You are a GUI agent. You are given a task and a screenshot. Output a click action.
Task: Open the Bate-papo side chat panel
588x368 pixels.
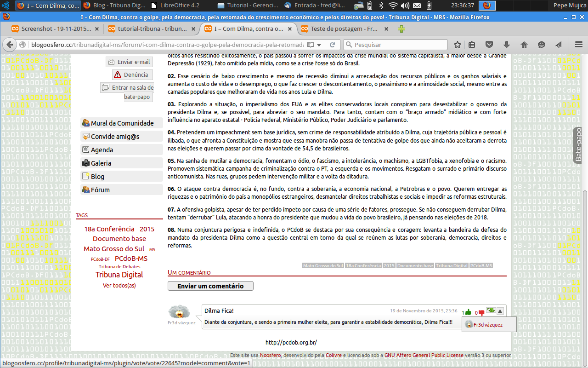(x=580, y=144)
